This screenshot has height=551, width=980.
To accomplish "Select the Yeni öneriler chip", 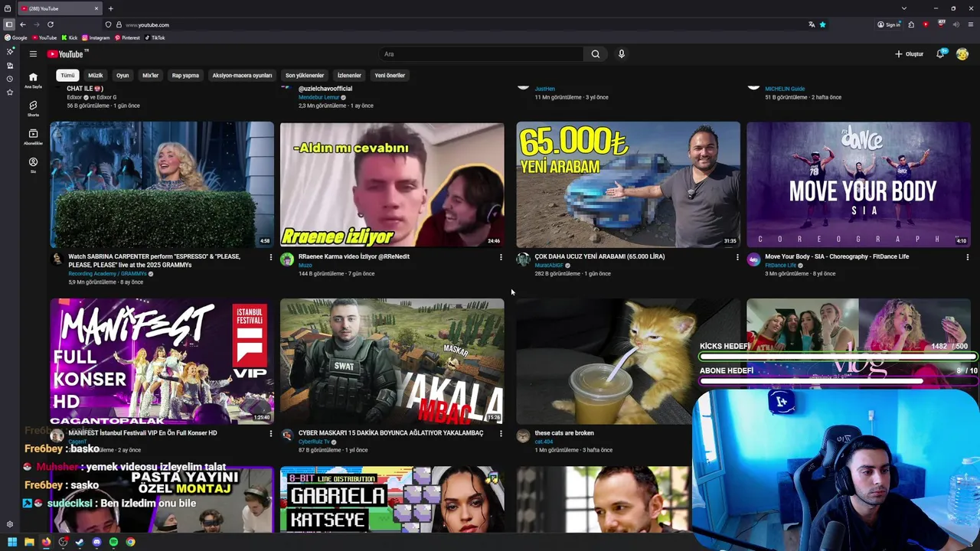I will pyautogui.click(x=390, y=75).
